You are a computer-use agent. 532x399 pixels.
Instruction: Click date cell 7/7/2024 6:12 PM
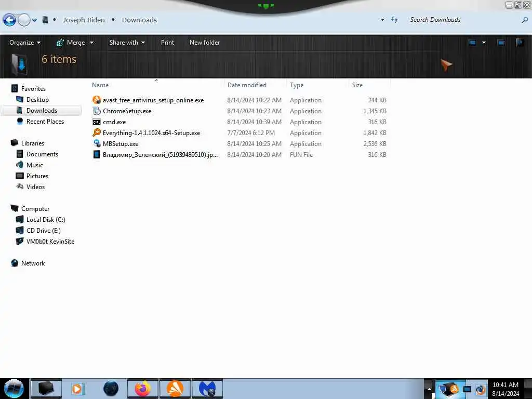click(251, 132)
